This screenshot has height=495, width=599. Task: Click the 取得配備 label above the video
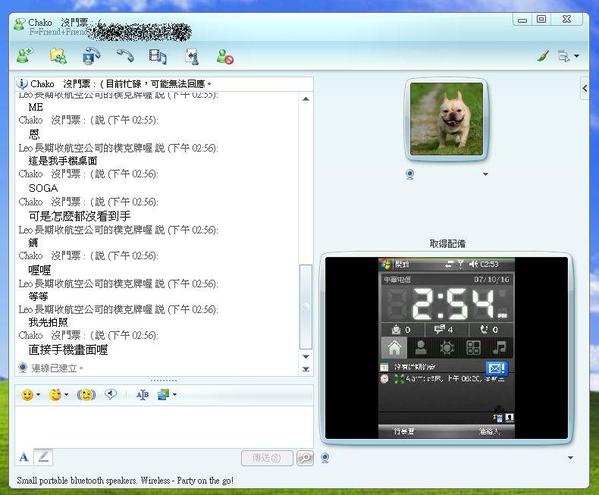click(447, 244)
